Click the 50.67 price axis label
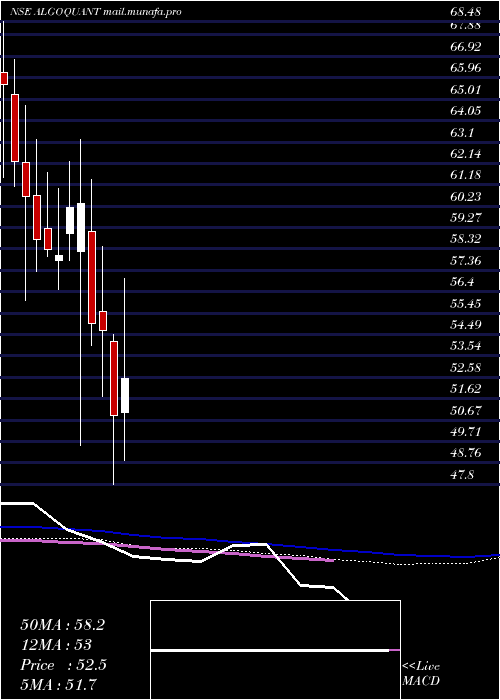Screen dimensions: 500x700 pos(466,410)
